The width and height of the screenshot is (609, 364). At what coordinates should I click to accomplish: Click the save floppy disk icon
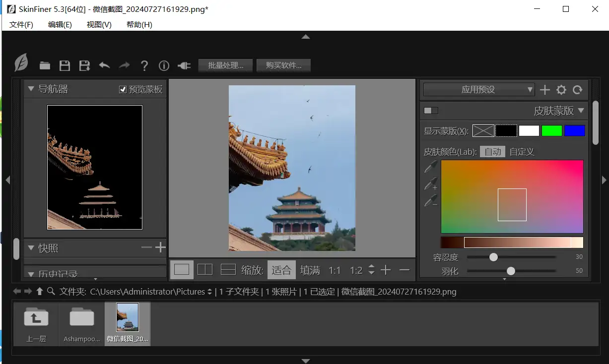65,65
